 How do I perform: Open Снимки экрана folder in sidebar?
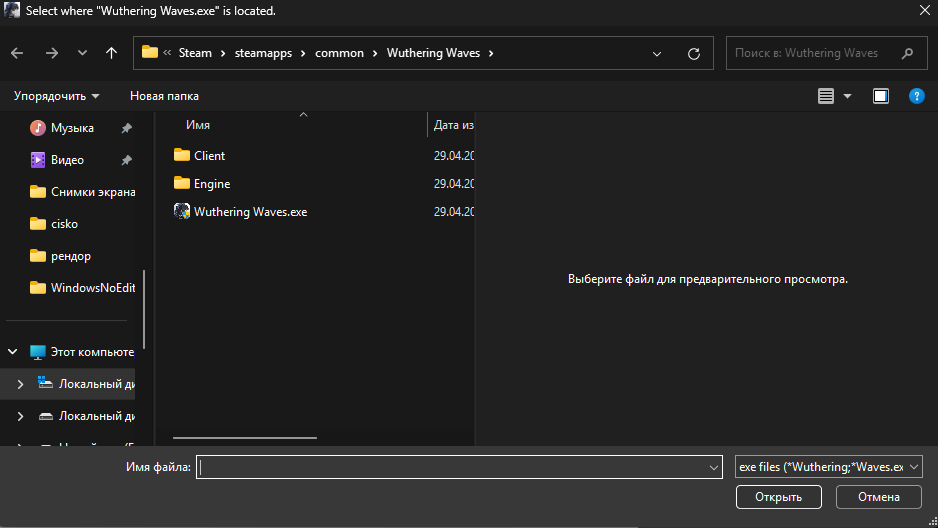83,192
